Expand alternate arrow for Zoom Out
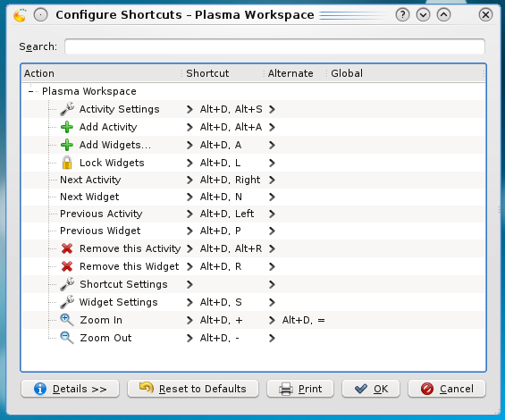Image resolution: width=505 pixels, height=420 pixels. pos(272,338)
